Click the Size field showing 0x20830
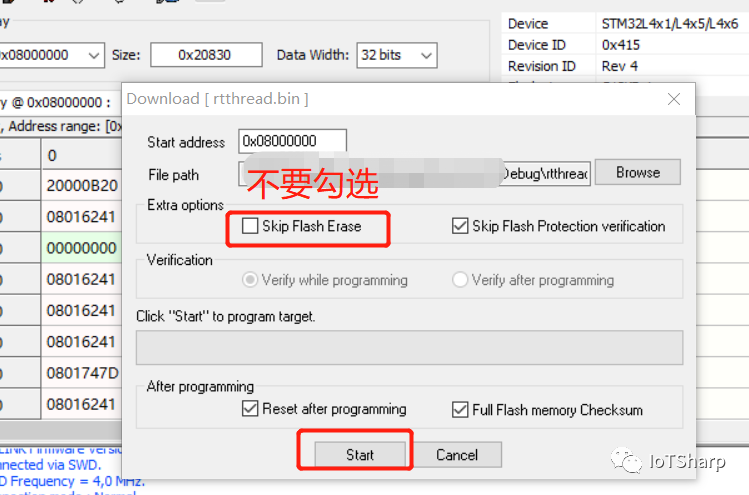749x495 pixels. coord(206,55)
